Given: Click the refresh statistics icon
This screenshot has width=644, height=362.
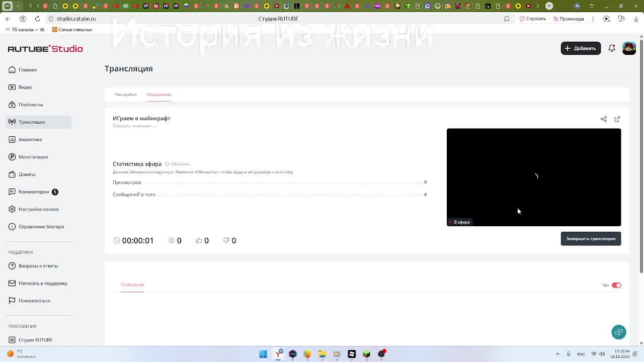Looking at the screenshot, I should [x=167, y=164].
